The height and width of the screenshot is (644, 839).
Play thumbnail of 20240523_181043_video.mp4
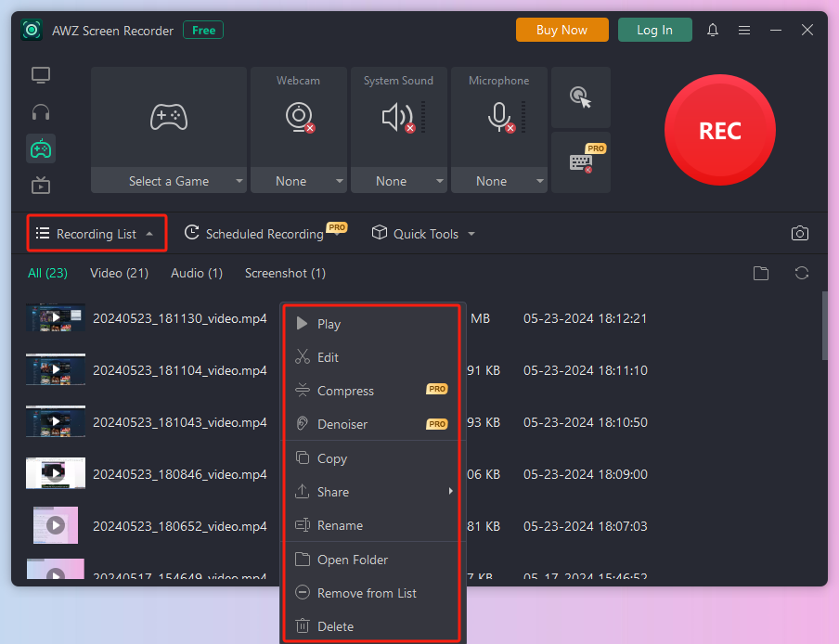click(x=56, y=421)
